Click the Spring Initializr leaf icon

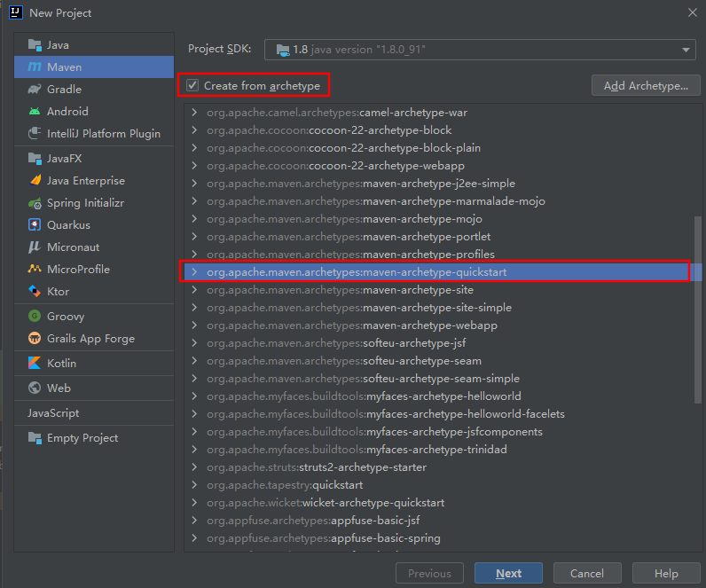(35, 203)
